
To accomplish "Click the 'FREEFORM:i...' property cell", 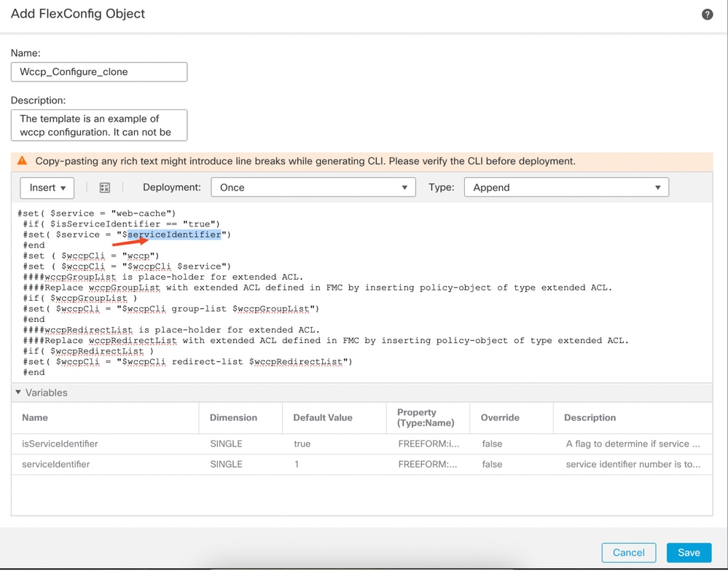I will click(x=428, y=444).
